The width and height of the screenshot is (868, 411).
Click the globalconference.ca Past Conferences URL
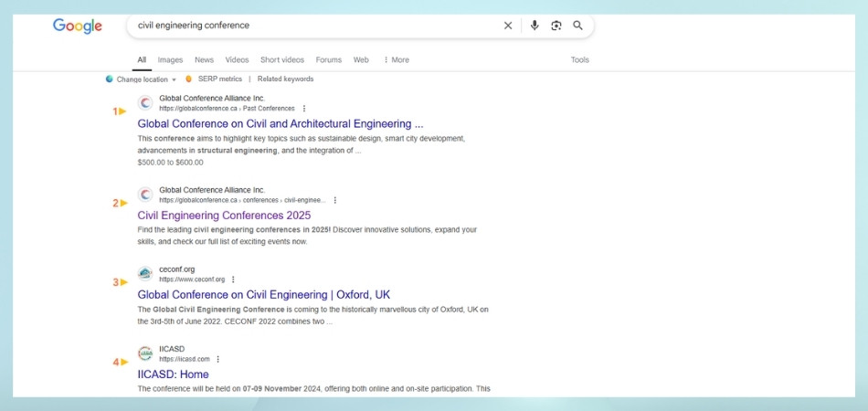coord(227,109)
